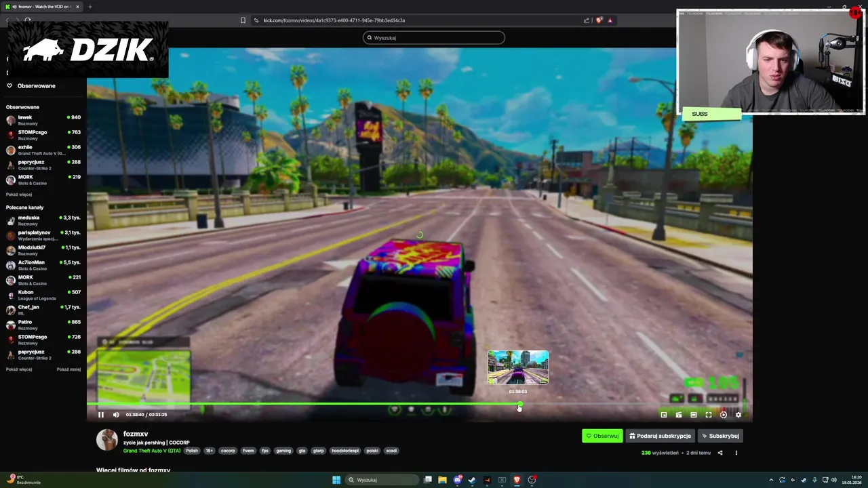Open Brave Rewards triangle icon
The width and height of the screenshot is (868, 488).
click(x=610, y=20)
